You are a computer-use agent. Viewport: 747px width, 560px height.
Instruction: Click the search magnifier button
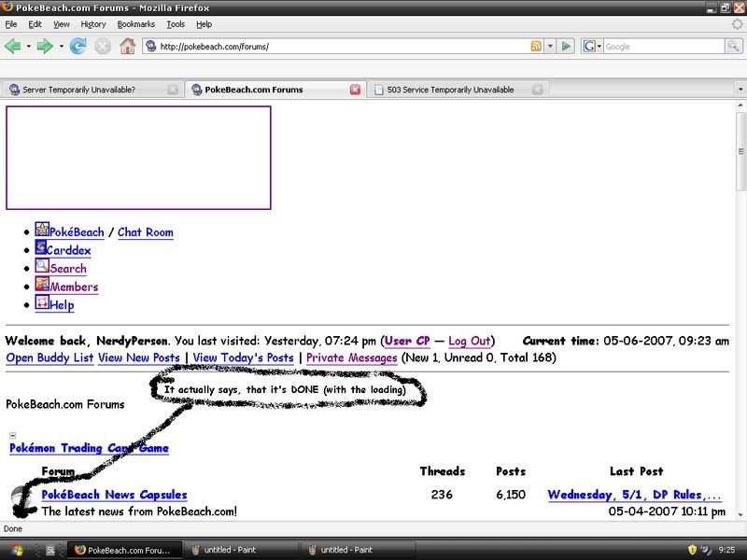click(733, 46)
